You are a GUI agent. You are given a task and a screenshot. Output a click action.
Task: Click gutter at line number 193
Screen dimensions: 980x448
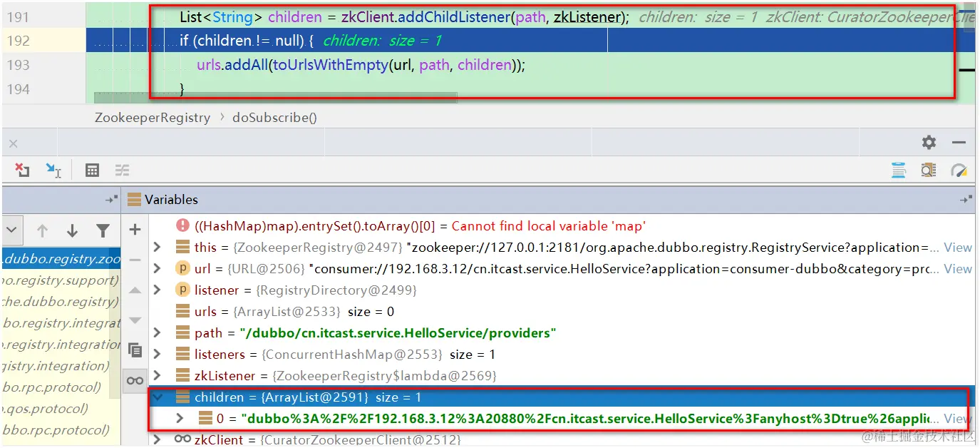[x=18, y=65]
